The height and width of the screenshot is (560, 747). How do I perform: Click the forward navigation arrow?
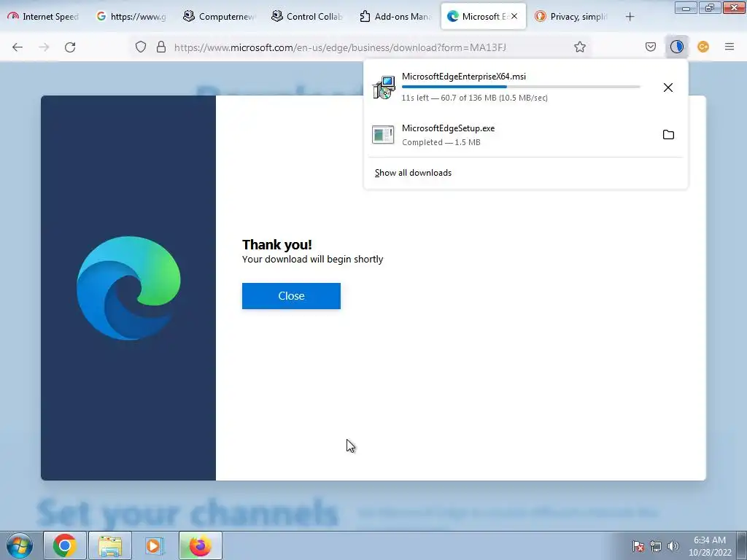click(44, 47)
